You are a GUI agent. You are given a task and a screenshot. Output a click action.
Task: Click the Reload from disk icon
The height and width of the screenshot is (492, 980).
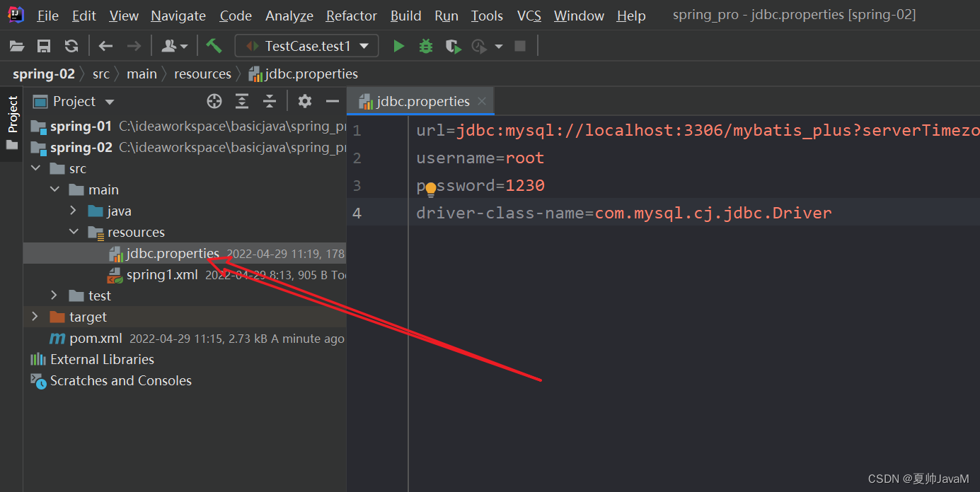(71, 47)
